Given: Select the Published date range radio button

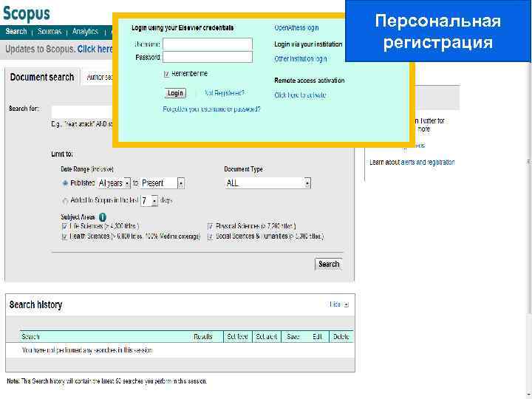Looking at the screenshot, I should click(65, 183).
